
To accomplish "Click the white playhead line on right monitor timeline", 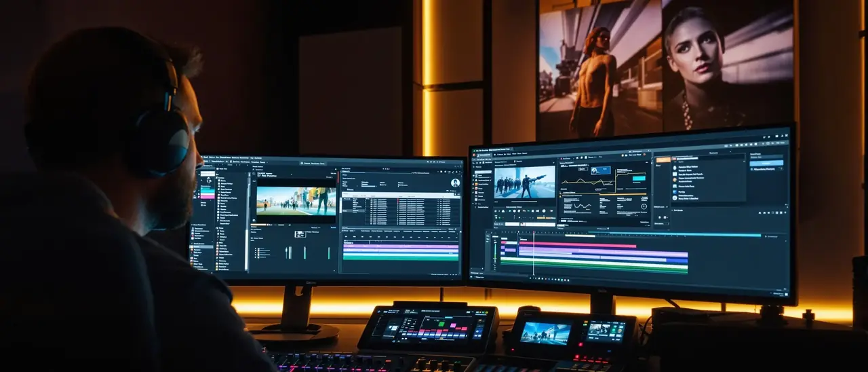I will tap(534, 253).
